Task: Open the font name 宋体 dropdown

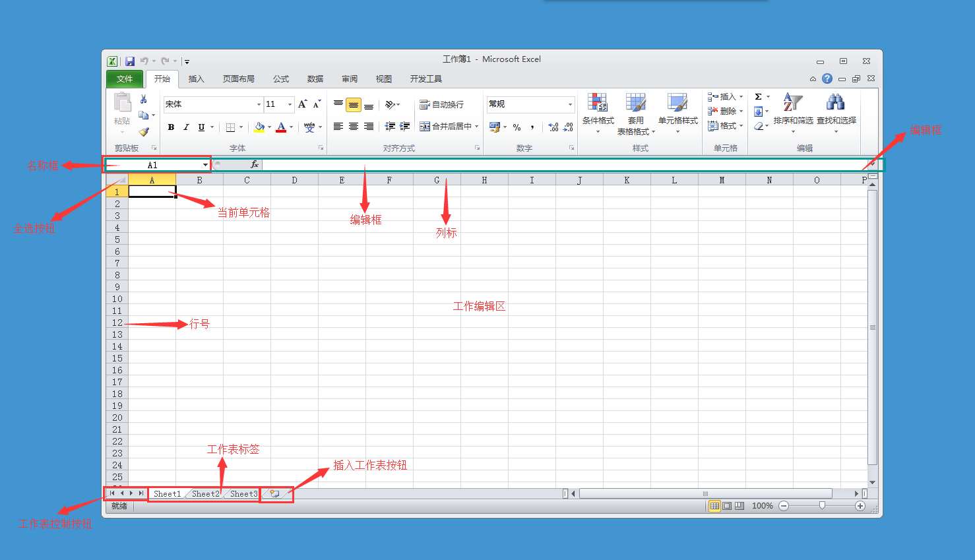Action: point(257,104)
